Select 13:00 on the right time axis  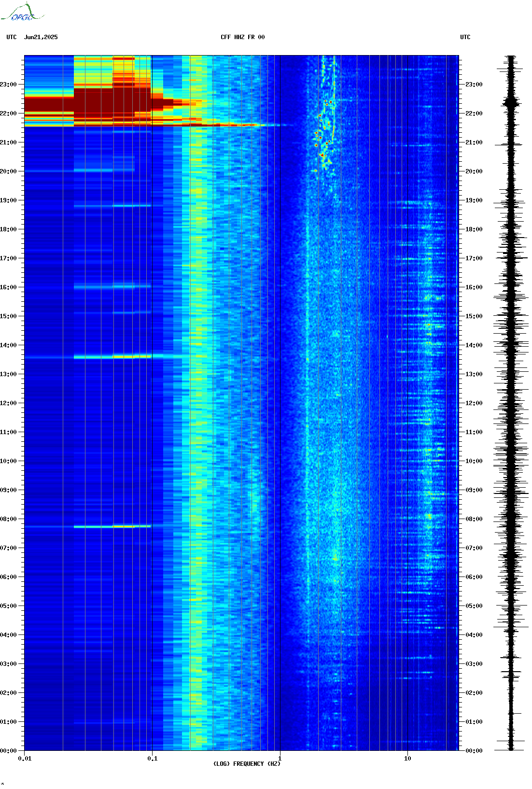(474, 374)
